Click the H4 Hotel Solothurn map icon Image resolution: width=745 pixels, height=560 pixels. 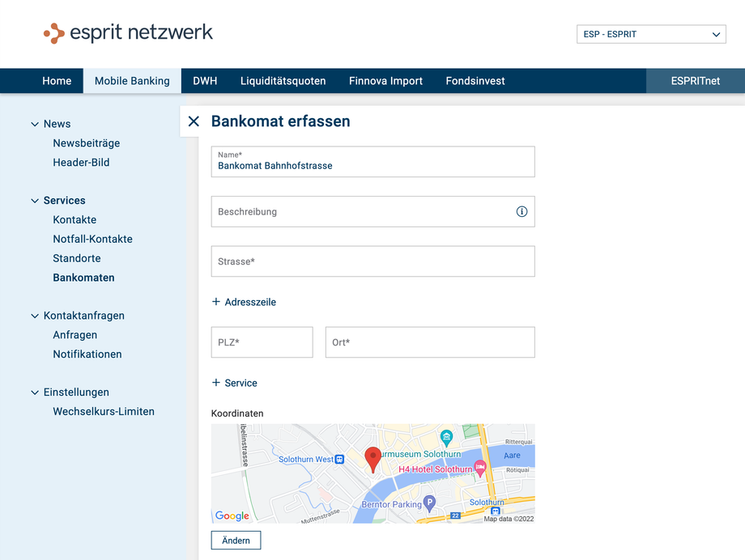point(480,468)
